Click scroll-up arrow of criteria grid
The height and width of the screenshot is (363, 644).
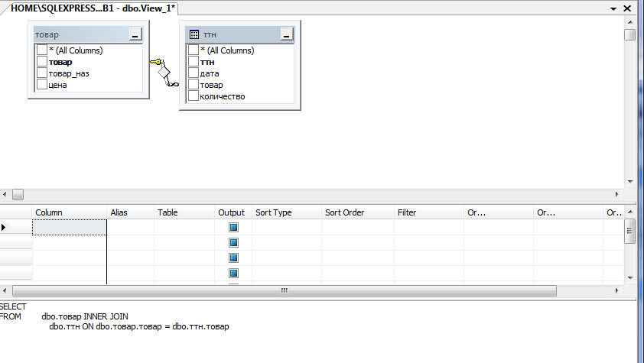tap(630, 212)
